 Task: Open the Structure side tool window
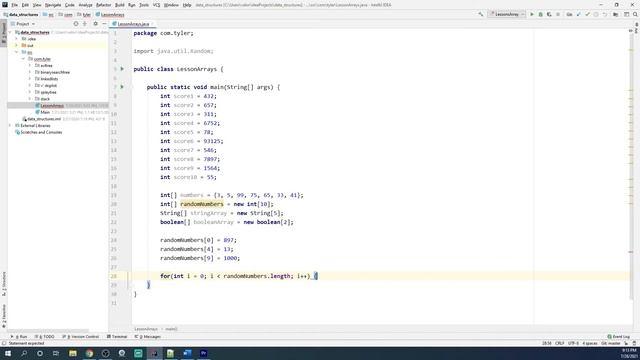(x=4, y=284)
